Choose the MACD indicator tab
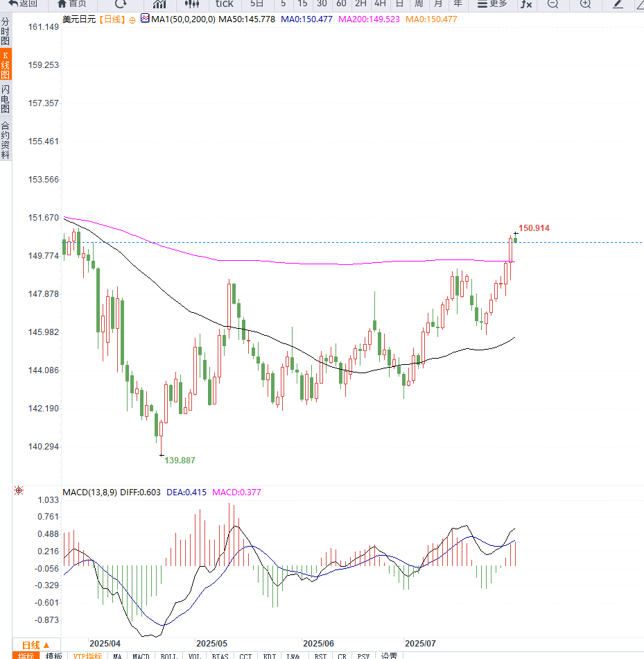The height and width of the screenshot is (659, 644). [141, 656]
